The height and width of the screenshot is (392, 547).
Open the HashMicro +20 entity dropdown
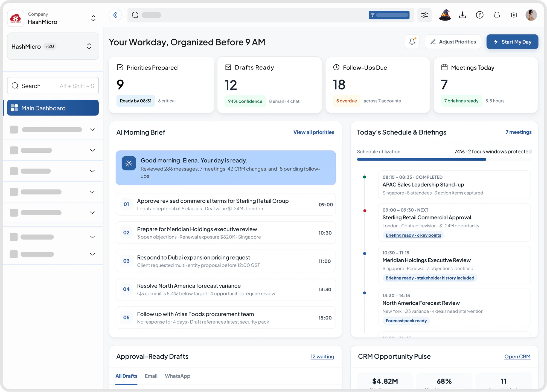53,46
